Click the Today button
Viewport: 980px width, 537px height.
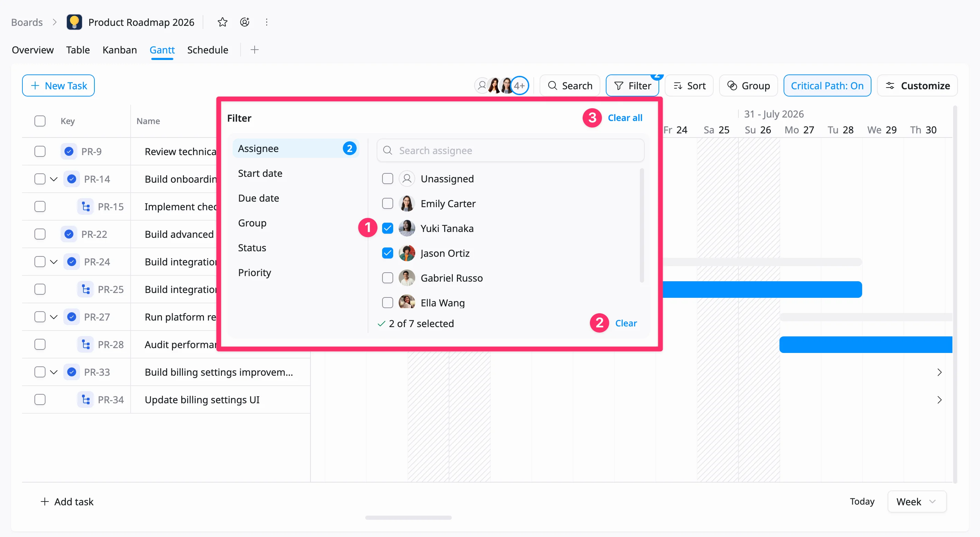pos(862,501)
